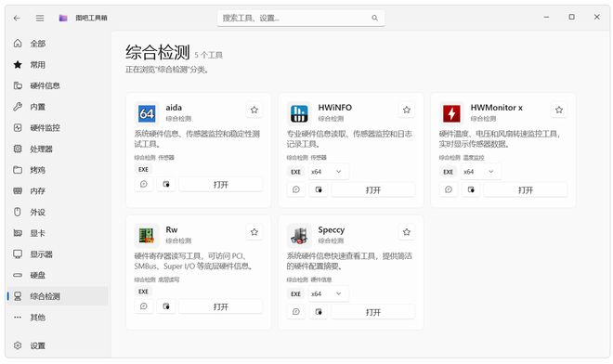This screenshot has width=613, height=364.
Task: Click the purple 图吧工具箱 app icon
Action: pyautogui.click(x=63, y=18)
